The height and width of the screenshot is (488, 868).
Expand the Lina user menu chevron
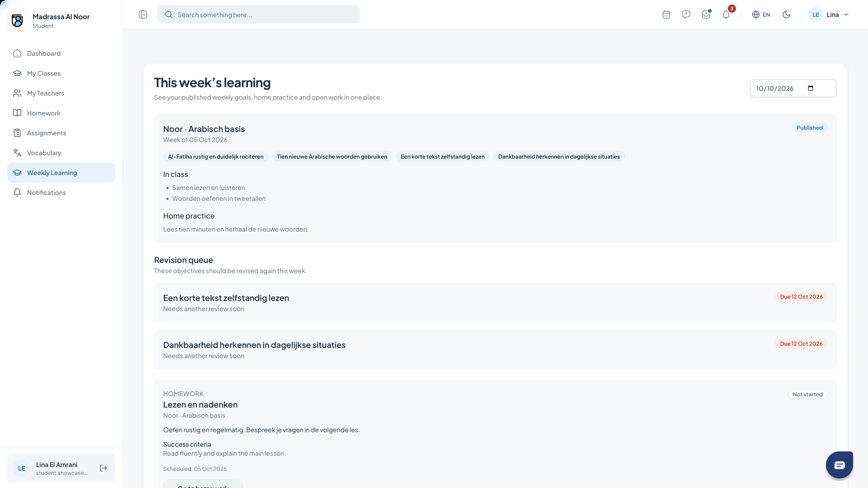pyautogui.click(x=846, y=14)
